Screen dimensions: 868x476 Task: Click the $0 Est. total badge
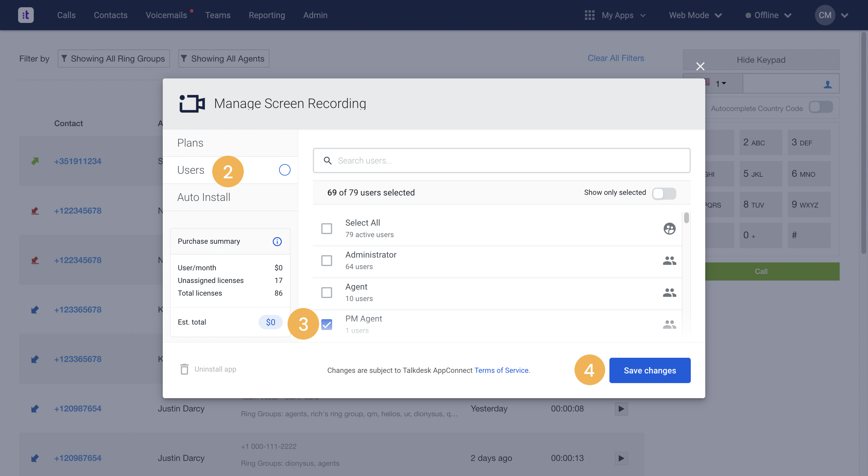[x=270, y=322]
